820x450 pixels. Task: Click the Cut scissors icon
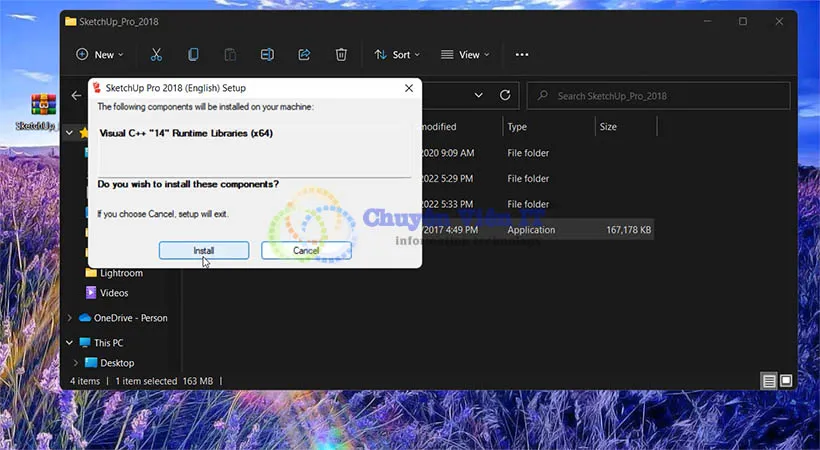point(156,54)
